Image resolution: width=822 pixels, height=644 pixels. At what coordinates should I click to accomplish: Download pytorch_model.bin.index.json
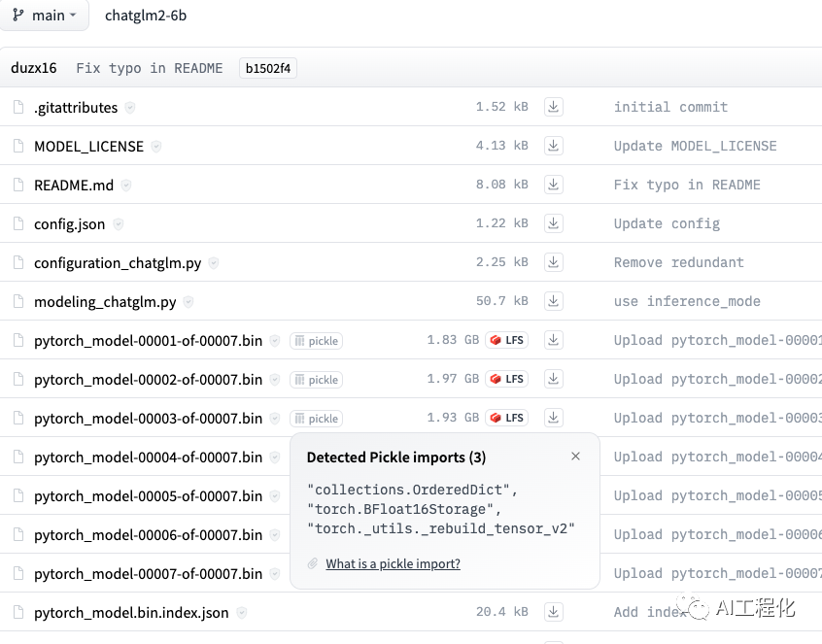pos(553,612)
